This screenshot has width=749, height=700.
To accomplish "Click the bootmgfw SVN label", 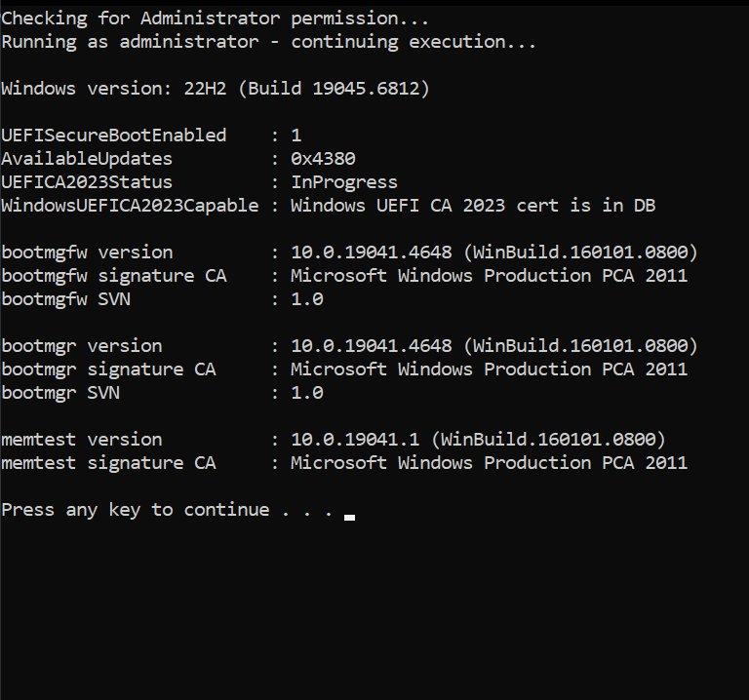I will (x=65, y=299).
